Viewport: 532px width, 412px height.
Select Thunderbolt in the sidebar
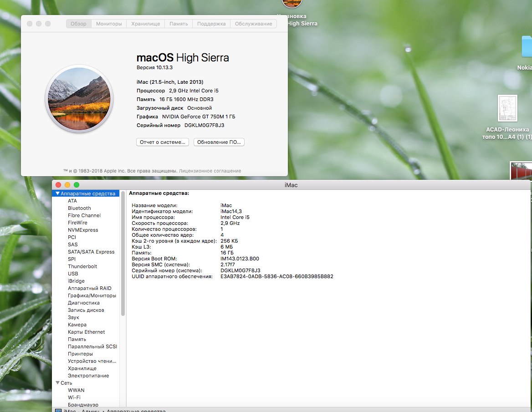[x=82, y=266]
